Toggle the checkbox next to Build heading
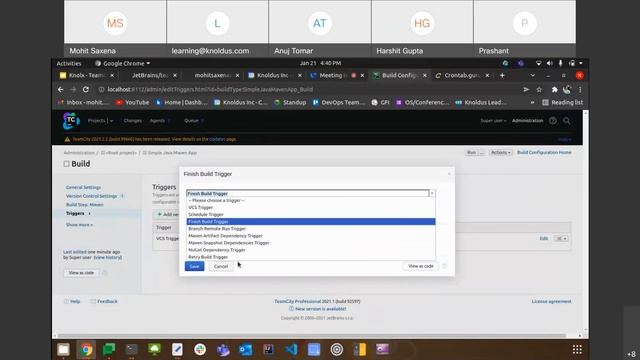The width and height of the screenshot is (640, 360). click(x=67, y=164)
